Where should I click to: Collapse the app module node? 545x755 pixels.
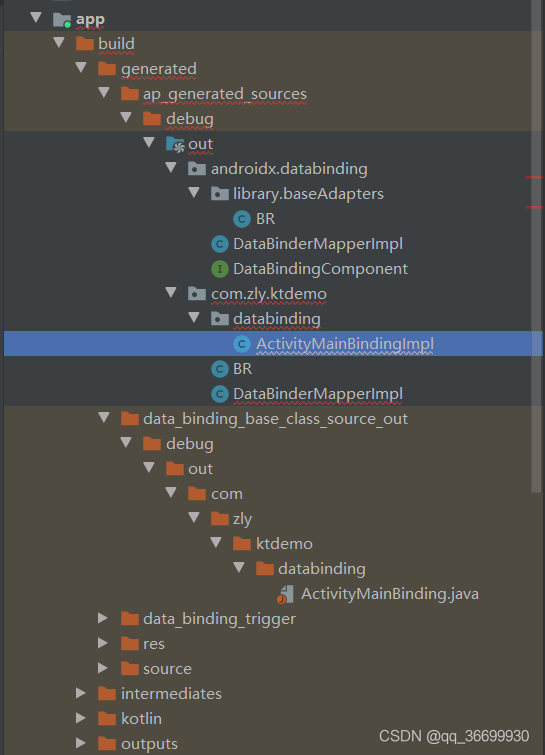point(36,18)
